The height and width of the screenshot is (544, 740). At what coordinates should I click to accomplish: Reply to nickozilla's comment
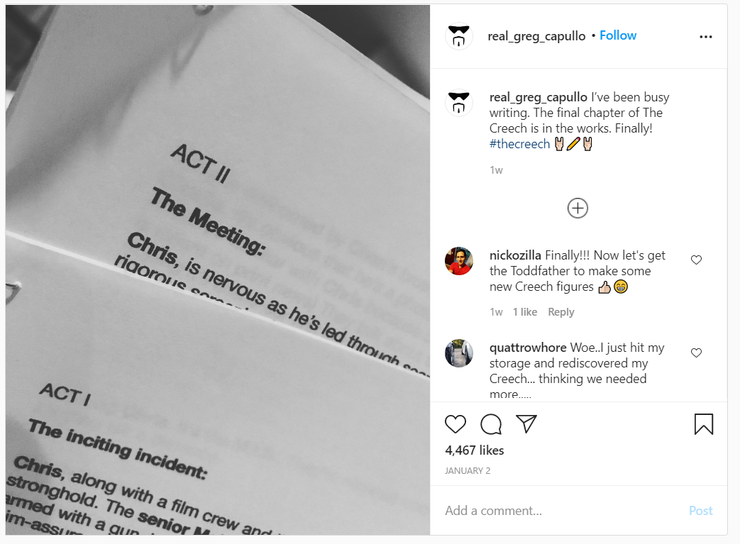coord(561,312)
